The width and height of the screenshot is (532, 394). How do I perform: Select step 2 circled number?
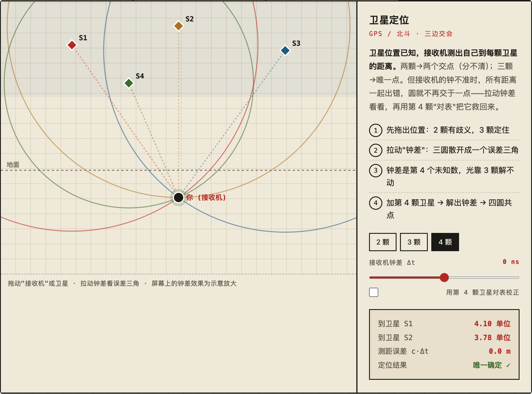pyautogui.click(x=376, y=150)
